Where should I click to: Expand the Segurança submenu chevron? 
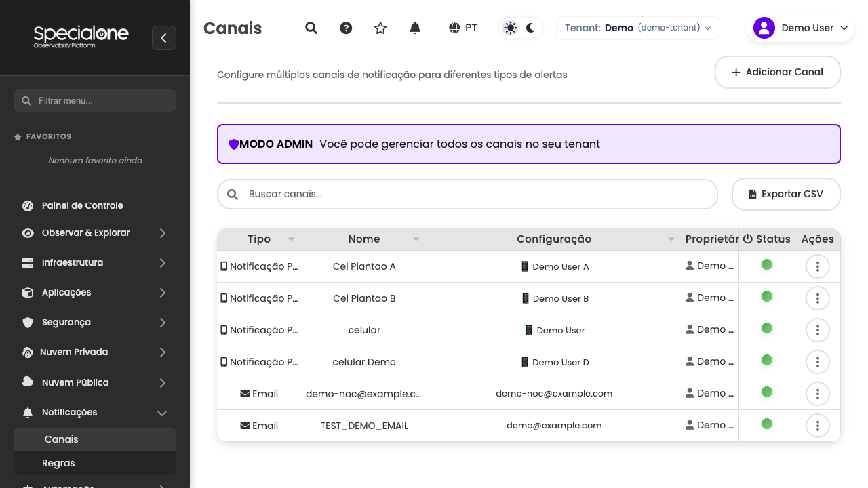[163, 323]
